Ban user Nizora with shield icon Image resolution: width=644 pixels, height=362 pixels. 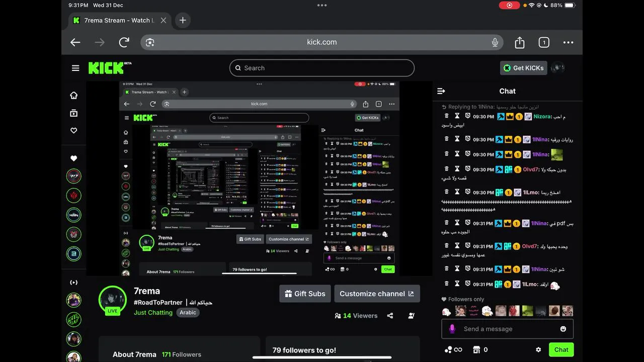coord(467,116)
